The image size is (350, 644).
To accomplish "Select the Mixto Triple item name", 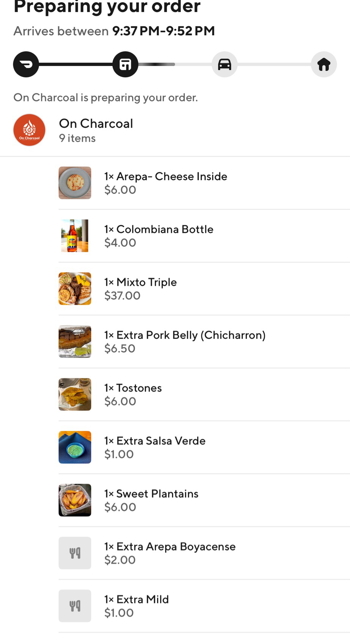I will tap(147, 282).
